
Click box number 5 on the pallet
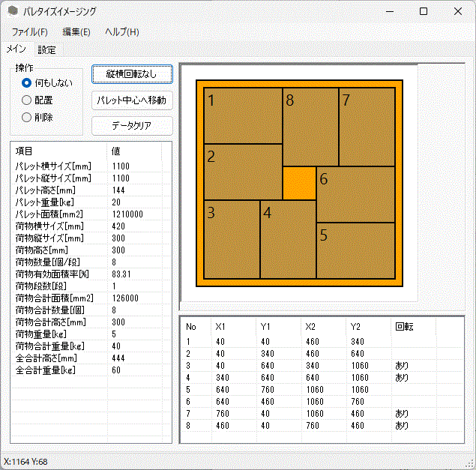pos(355,250)
